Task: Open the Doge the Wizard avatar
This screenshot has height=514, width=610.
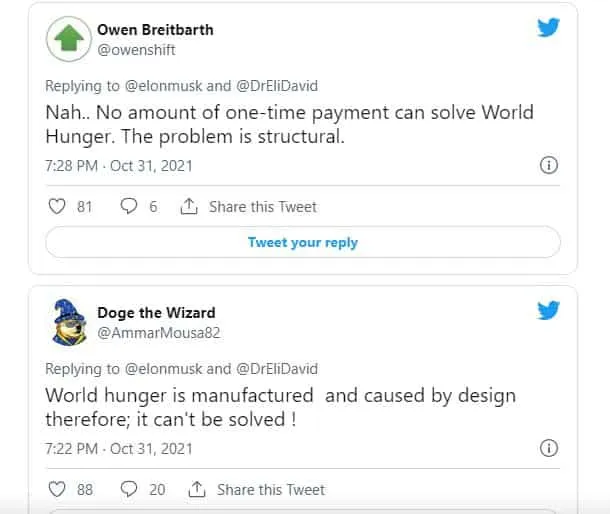Action: coord(69,322)
